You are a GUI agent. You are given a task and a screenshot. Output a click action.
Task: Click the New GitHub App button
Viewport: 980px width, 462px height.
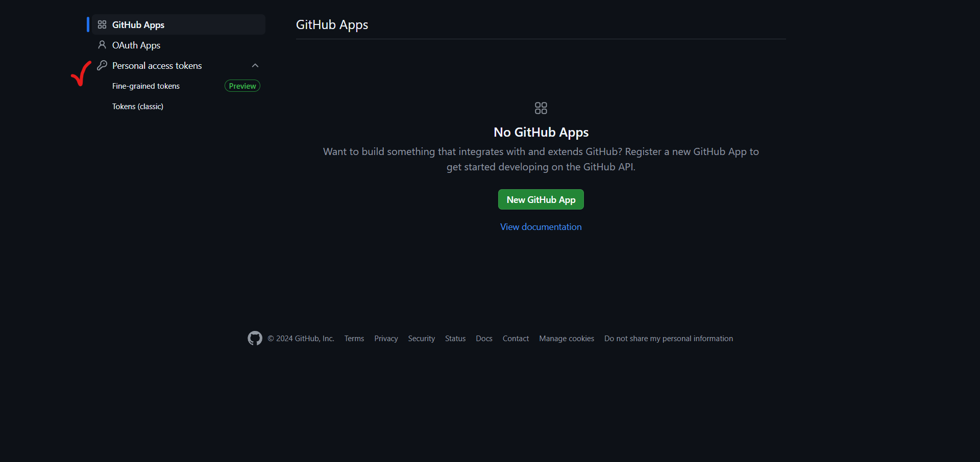click(541, 199)
